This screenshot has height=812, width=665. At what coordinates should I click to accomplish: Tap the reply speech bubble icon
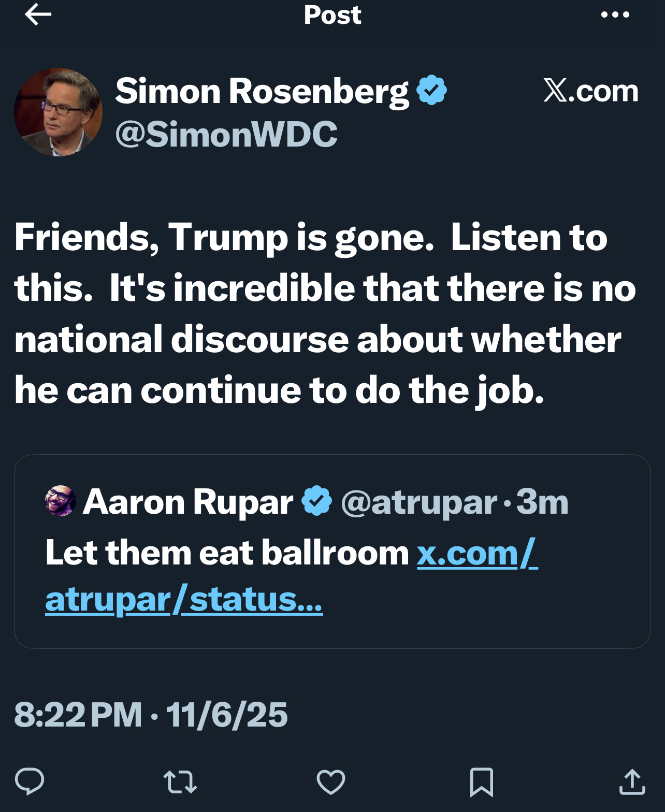[30, 781]
